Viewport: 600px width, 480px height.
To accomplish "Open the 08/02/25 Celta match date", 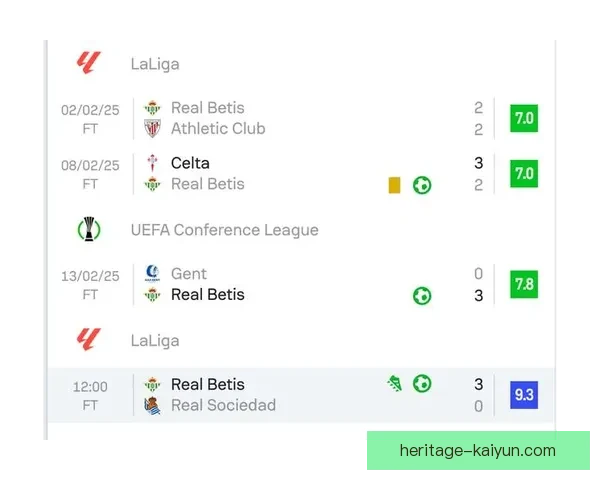I will pos(90,165).
